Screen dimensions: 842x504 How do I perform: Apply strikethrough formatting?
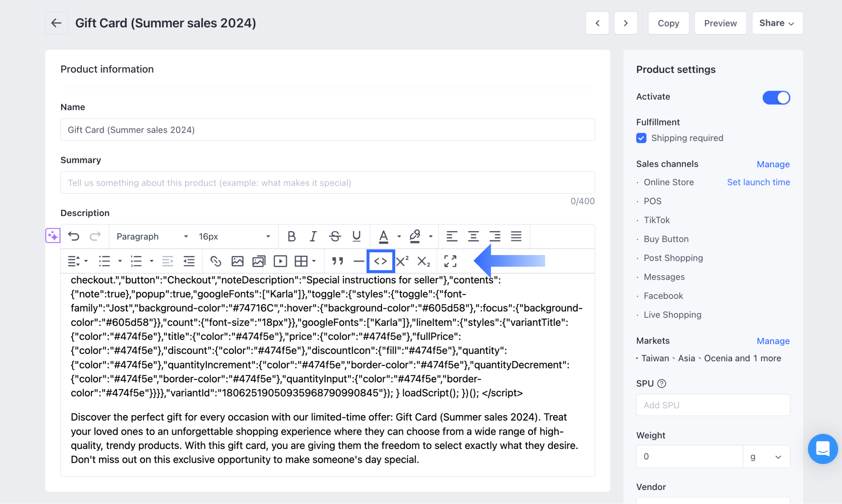335,236
